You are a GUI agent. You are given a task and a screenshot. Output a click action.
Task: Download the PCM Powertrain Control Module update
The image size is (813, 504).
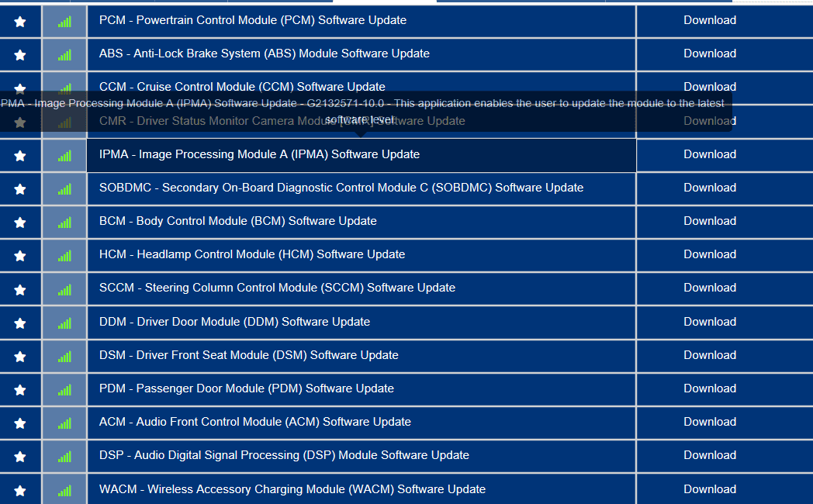pos(709,20)
